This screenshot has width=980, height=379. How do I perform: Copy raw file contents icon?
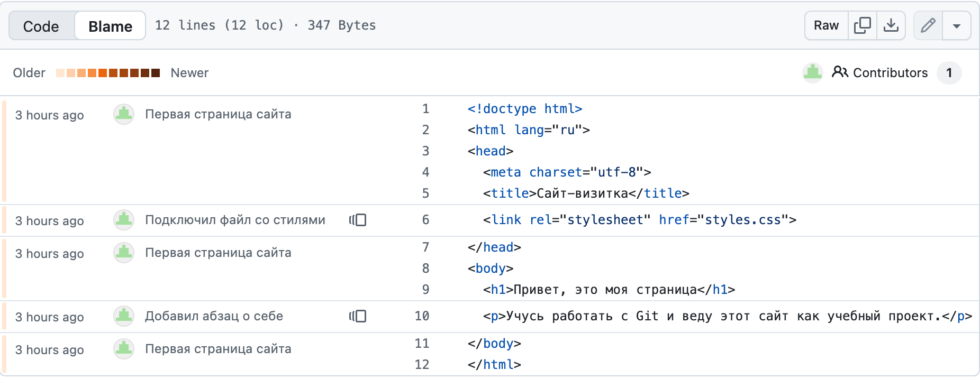pyautogui.click(x=863, y=25)
